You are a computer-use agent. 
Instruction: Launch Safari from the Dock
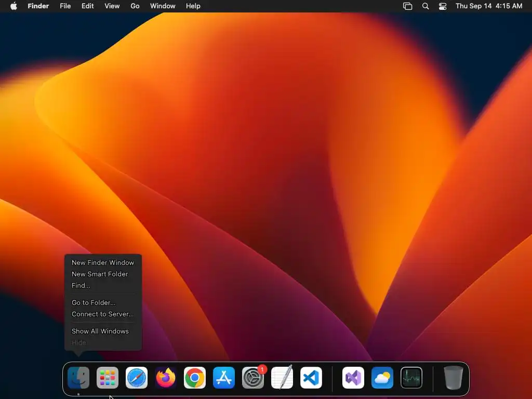[x=137, y=378]
